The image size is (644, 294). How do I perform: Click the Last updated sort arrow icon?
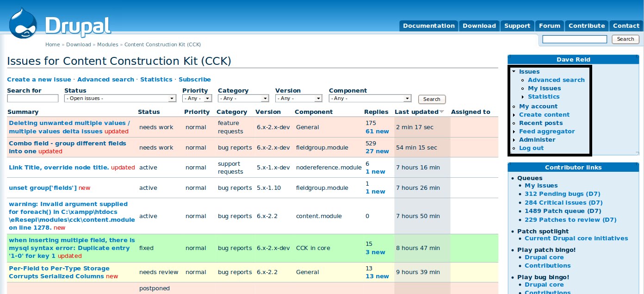pos(442,112)
